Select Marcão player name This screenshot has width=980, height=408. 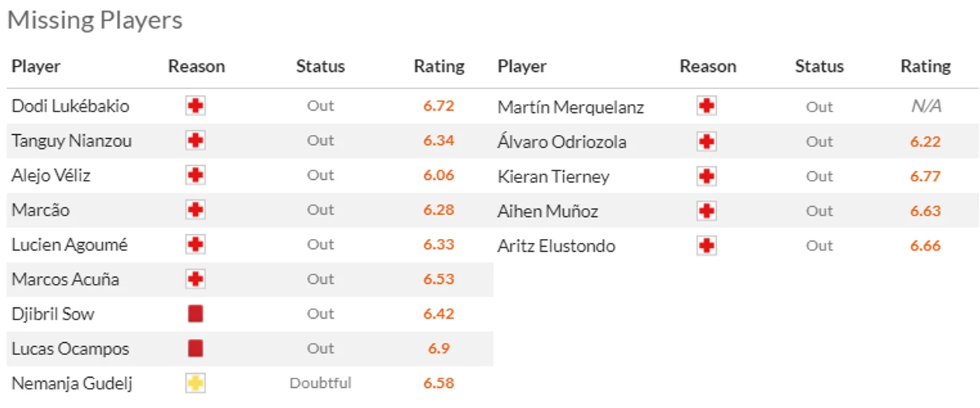[x=40, y=210]
